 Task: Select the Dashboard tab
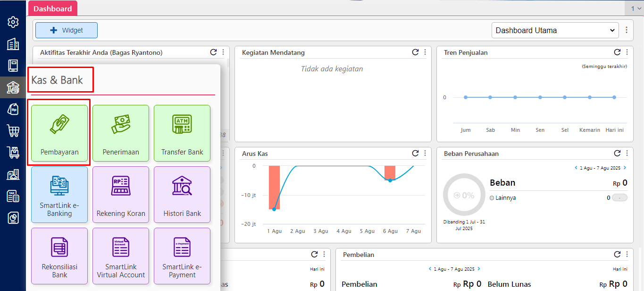[x=53, y=9]
